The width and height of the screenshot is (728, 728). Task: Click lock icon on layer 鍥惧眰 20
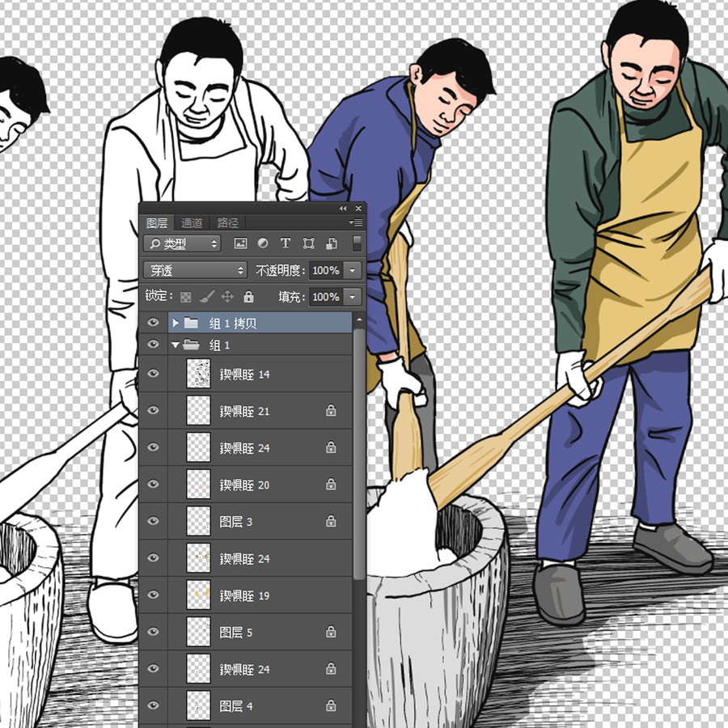pyautogui.click(x=331, y=485)
